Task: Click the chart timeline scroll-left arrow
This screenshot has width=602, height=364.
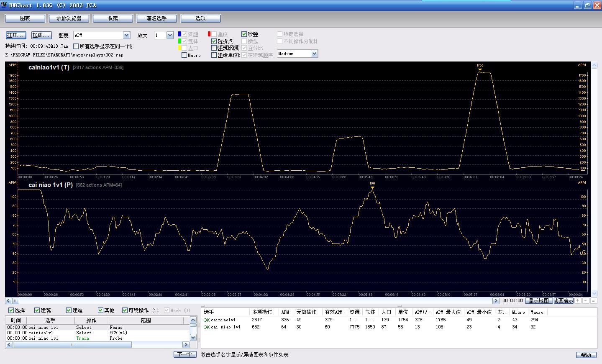Action: (8, 301)
